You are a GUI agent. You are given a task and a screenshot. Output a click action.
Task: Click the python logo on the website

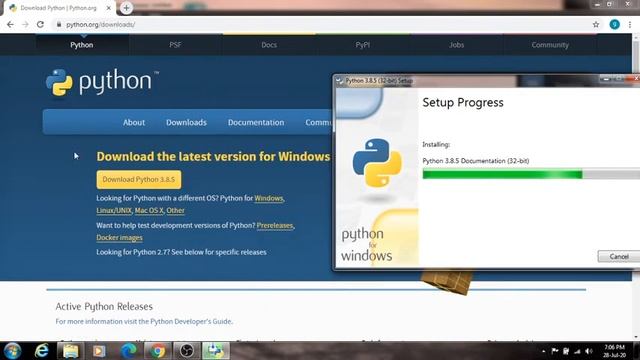click(102, 82)
